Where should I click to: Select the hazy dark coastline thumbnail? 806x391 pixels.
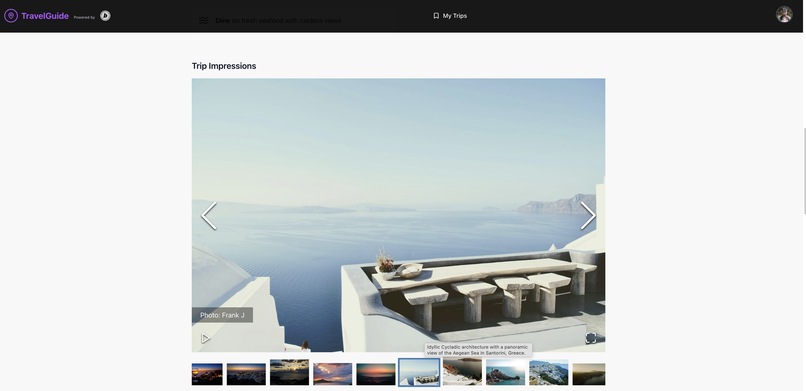[589, 374]
